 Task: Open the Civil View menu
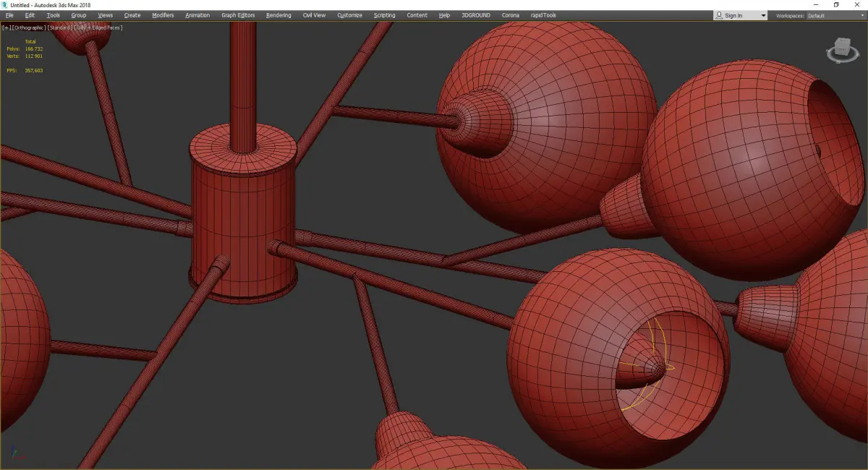315,15
